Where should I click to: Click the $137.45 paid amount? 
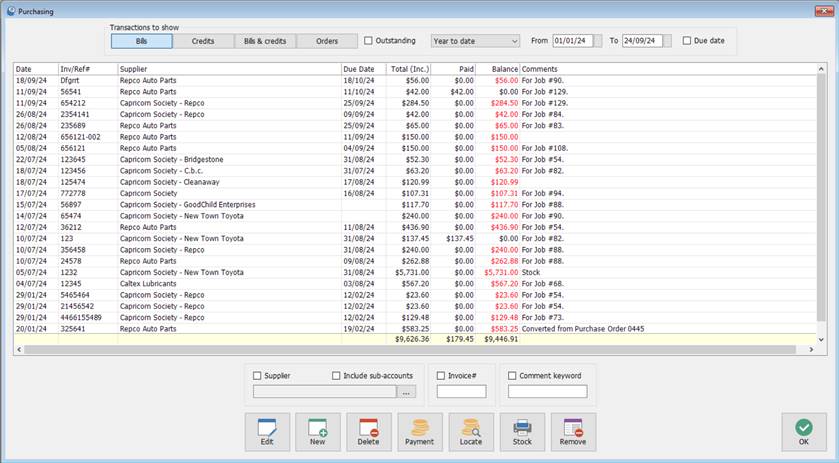point(460,238)
